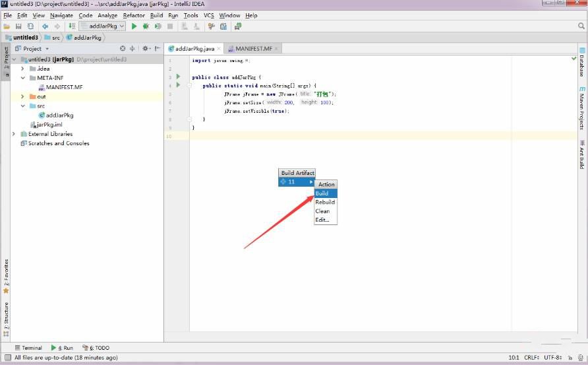Open the addJarPkg run configuration dropdown

coord(102,26)
